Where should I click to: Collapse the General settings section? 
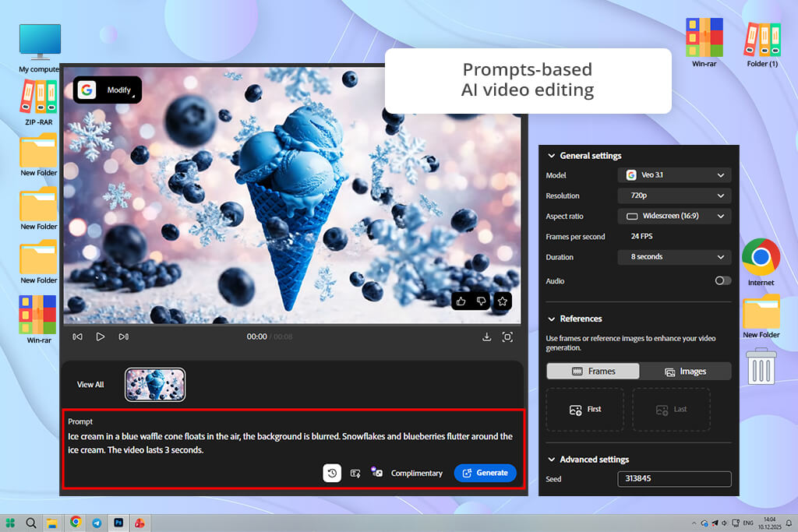551,156
